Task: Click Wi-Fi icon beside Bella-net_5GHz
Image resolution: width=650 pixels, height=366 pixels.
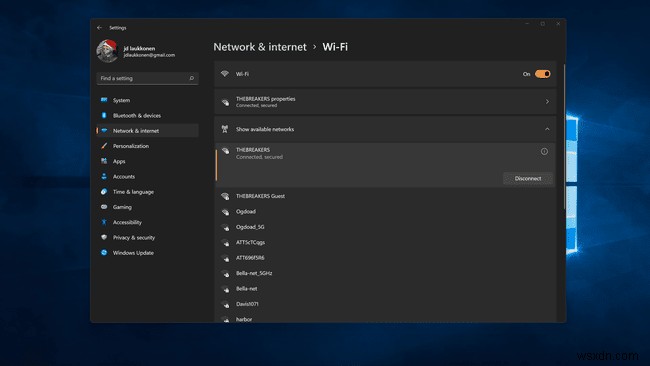Action: pos(225,274)
